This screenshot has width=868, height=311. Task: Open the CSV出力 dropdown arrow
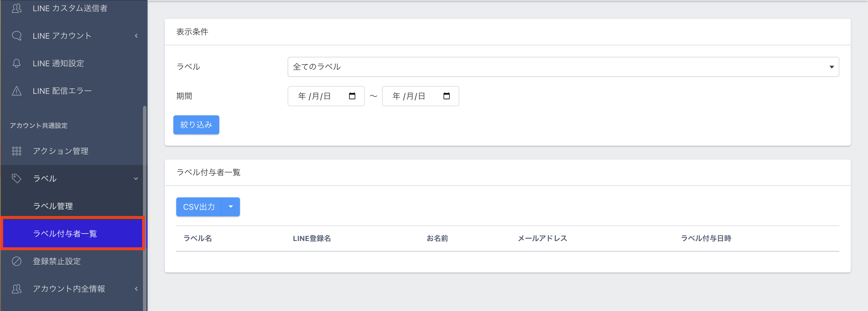[x=231, y=207]
